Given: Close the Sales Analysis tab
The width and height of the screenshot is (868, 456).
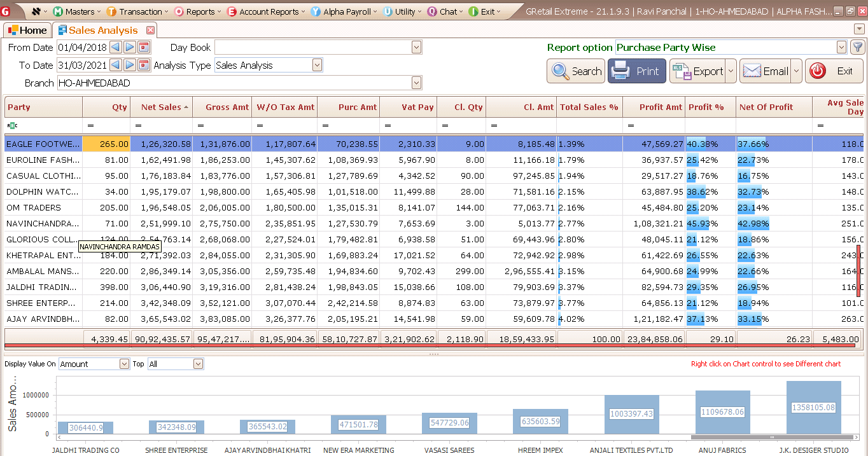Looking at the screenshot, I should click(x=150, y=30).
